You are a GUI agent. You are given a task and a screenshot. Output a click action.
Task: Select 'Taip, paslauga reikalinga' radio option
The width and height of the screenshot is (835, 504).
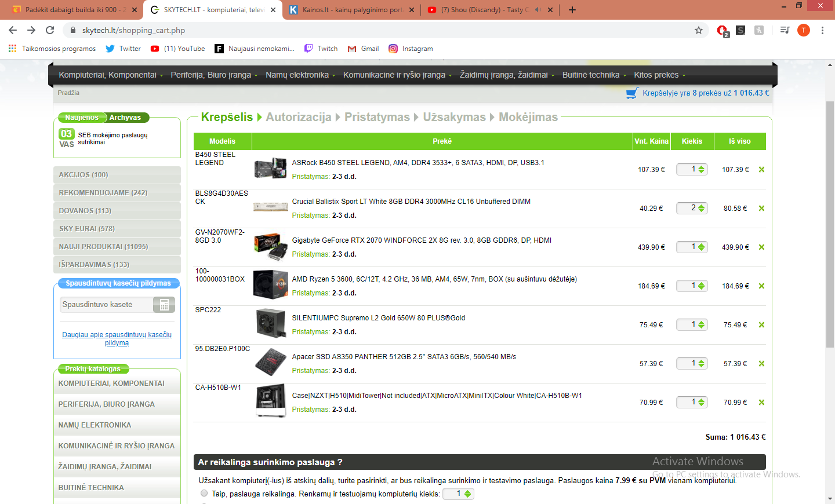tap(204, 494)
